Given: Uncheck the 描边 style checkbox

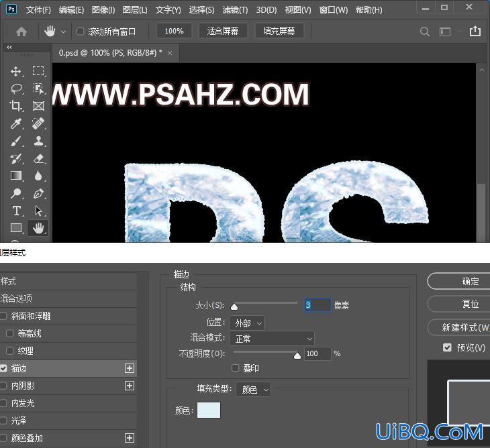Looking at the screenshot, I should click(3, 368).
